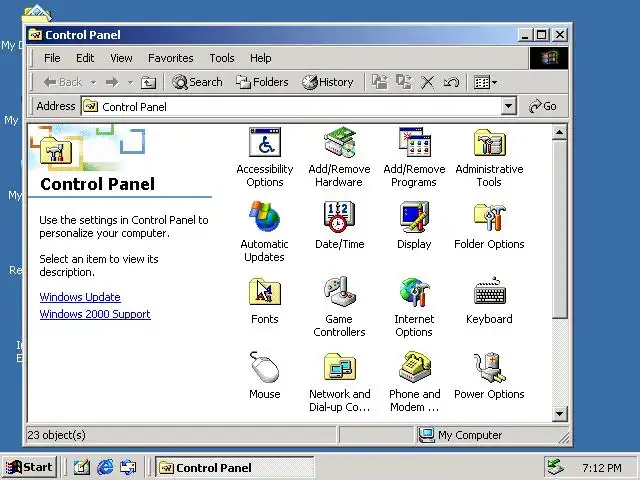Click the 23 object(s) status text
The height and width of the screenshot is (480, 640).
(x=56, y=435)
